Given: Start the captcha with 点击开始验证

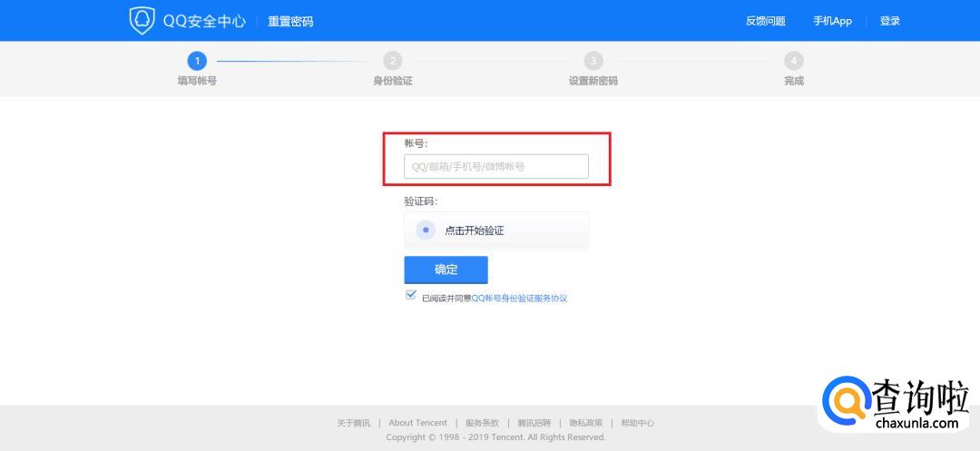Looking at the screenshot, I should [496, 230].
